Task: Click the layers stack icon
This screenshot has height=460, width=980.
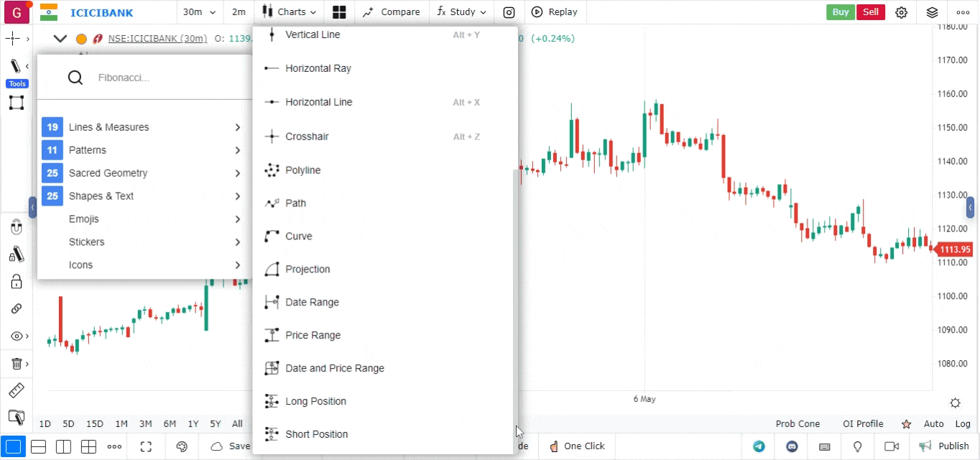Action: 932,12
